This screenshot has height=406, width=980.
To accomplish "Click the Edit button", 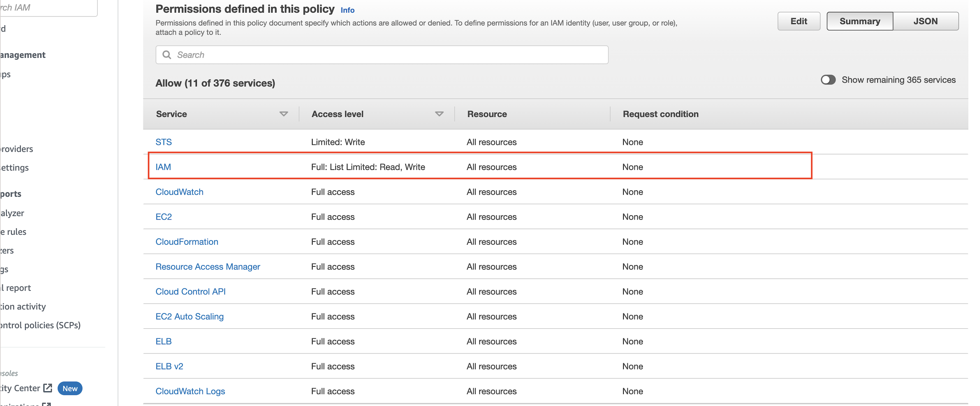I will pyautogui.click(x=799, y=21).
